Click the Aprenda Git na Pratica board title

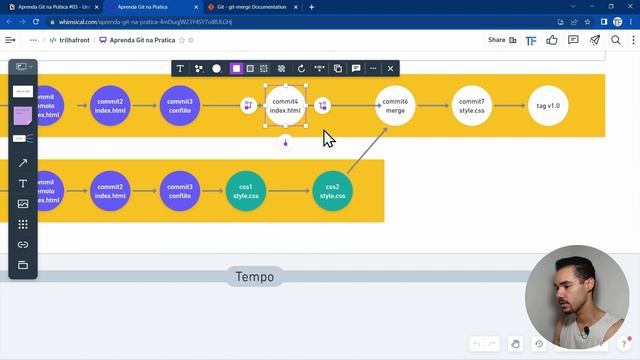142,40
